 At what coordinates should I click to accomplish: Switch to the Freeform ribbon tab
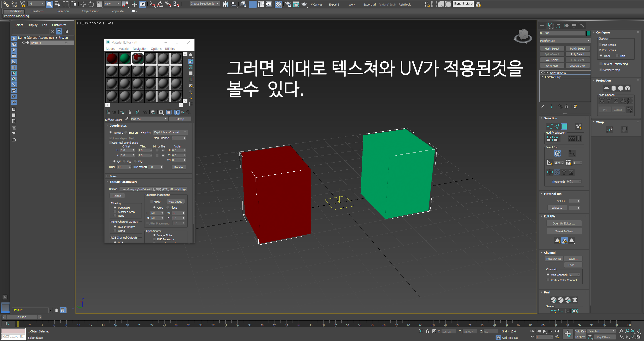[x=37, y=11]
